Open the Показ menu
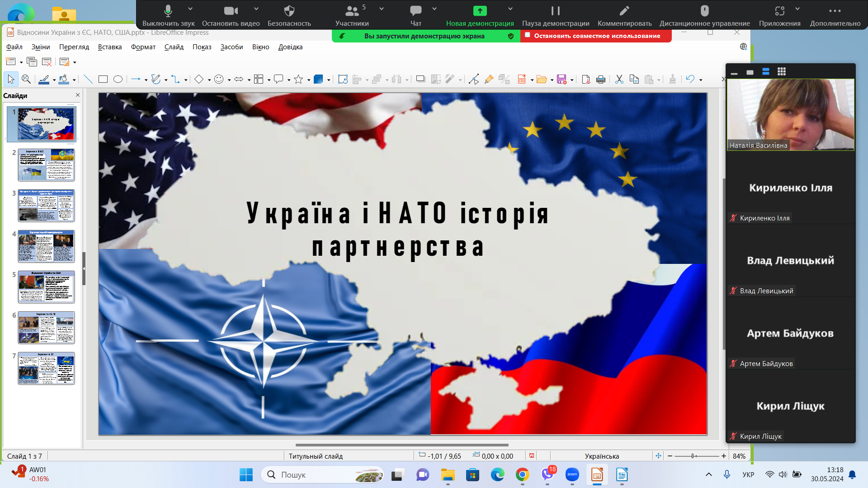 [202, 47]
